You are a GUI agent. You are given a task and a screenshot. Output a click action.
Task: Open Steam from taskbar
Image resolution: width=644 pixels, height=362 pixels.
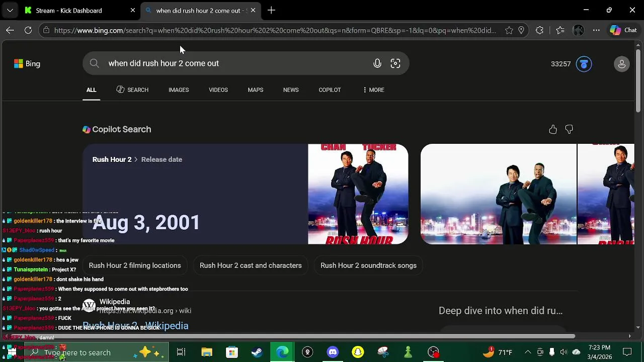coord(257,352)
